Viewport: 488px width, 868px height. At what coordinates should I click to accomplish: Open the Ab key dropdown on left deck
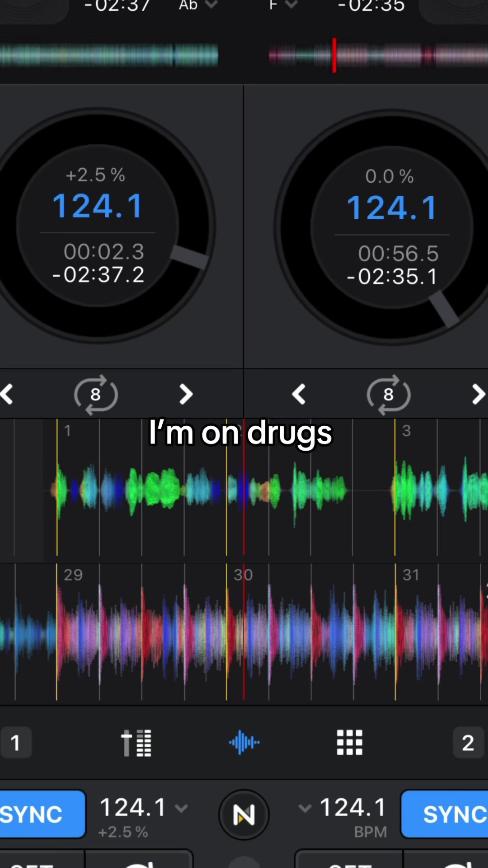pos(198,5)
